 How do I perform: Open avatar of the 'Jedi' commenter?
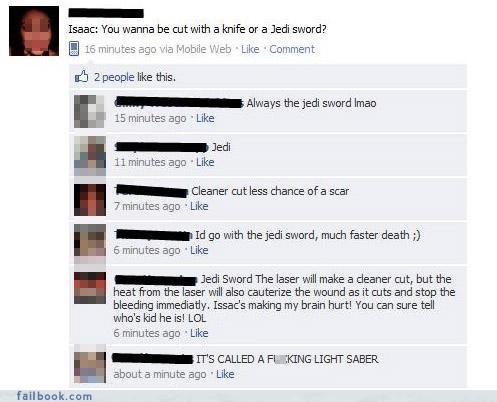[x=90, y=156]
